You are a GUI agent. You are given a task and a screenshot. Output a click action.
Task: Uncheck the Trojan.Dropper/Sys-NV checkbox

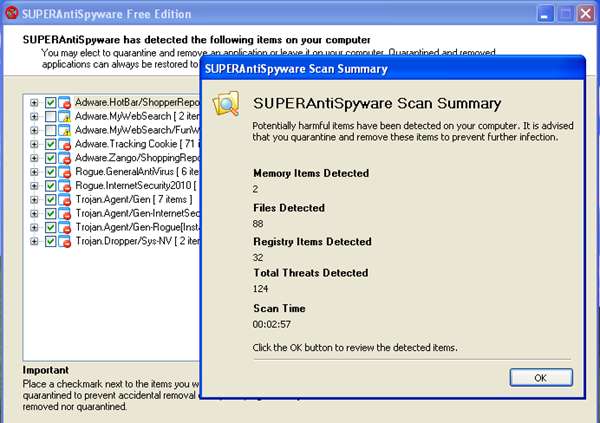51,241
